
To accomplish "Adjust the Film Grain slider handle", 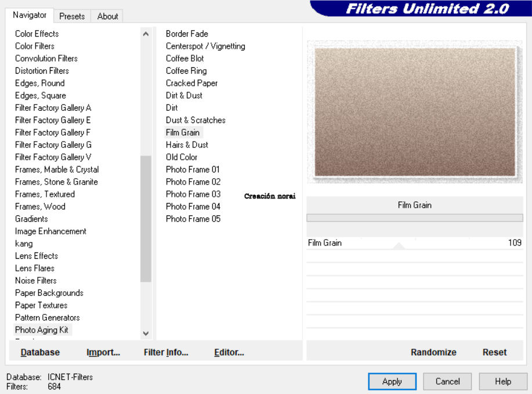I will [x=399, y=245].
